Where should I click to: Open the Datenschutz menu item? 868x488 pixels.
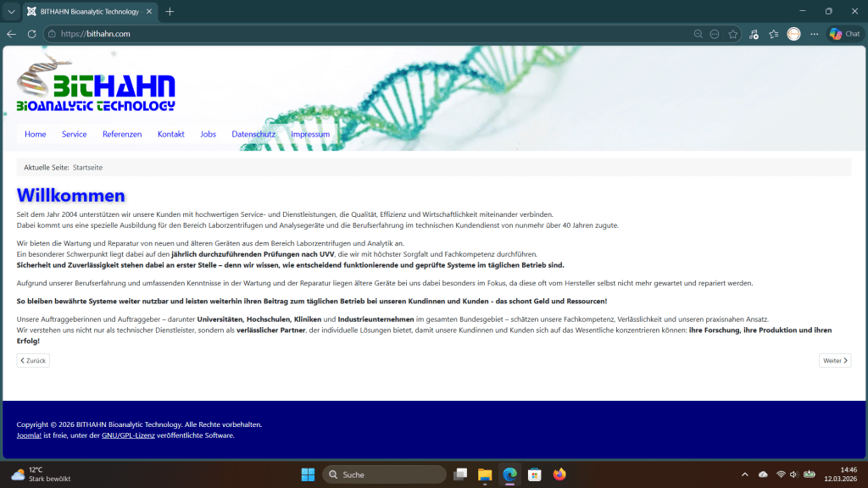(x=253, y=134)
